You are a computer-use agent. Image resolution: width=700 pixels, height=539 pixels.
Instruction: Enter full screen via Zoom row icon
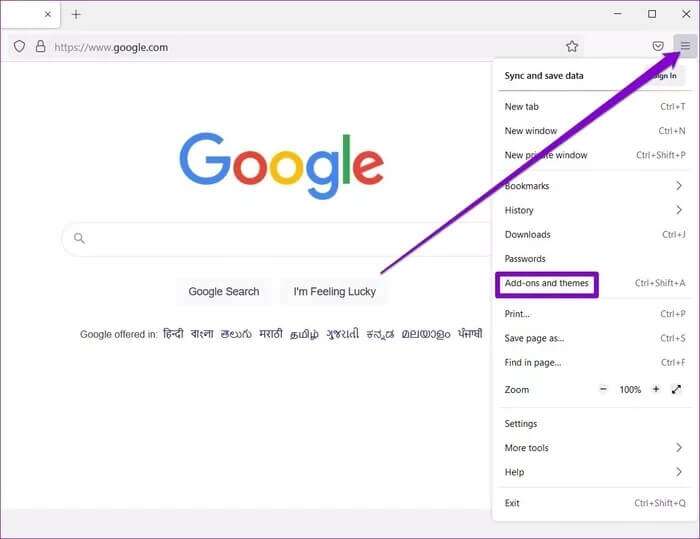(x=676, y=389)
